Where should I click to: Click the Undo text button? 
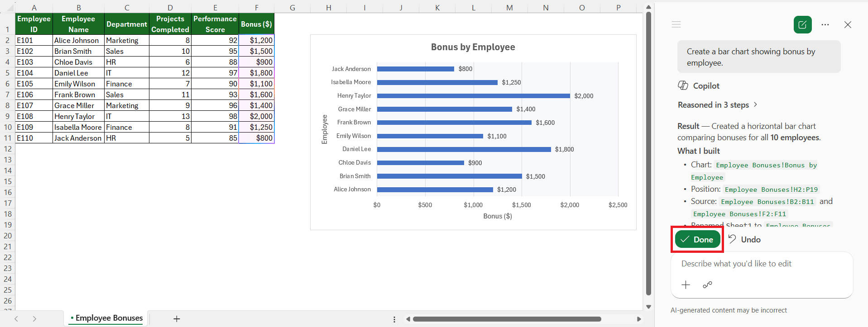(751, 240)
